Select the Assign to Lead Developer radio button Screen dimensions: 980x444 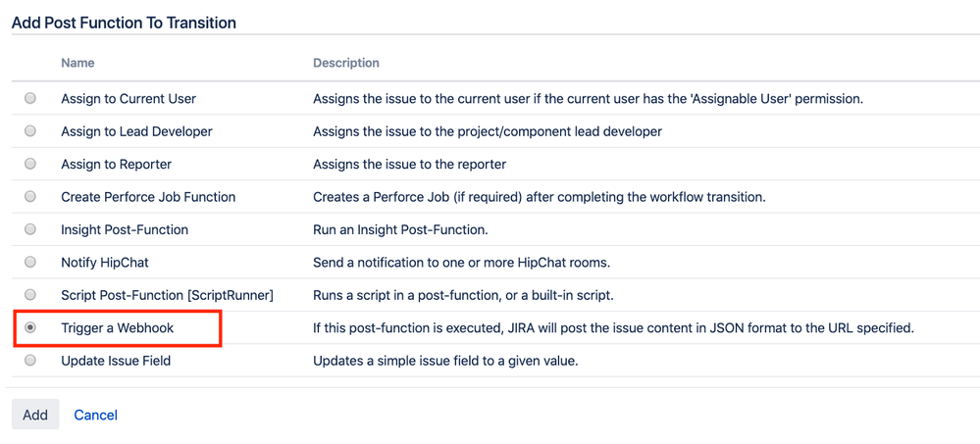click(x=30, y=131)
